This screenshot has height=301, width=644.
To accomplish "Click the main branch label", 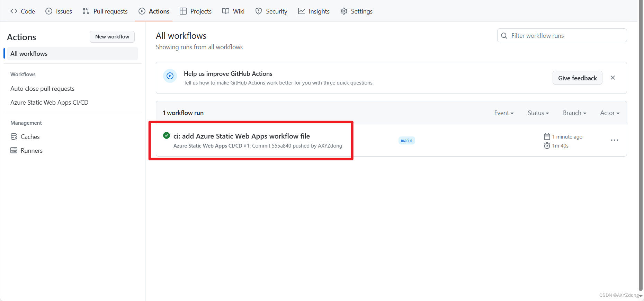I will coord(406,140).
